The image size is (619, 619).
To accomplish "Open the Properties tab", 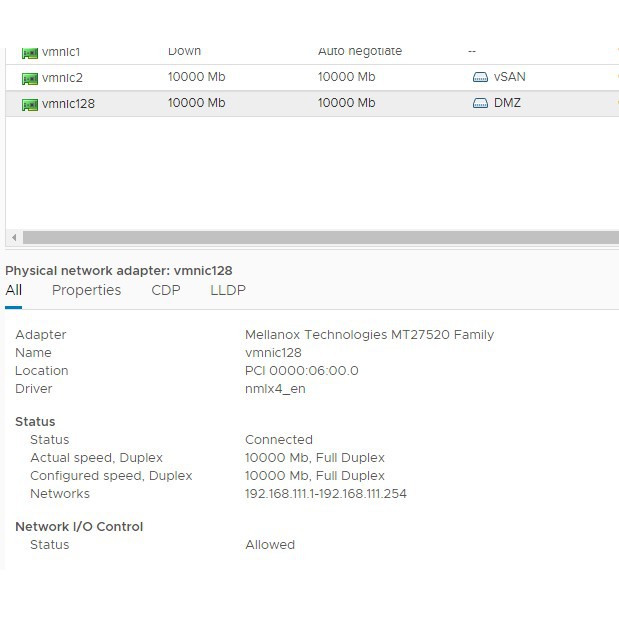I will click(86, 290).
